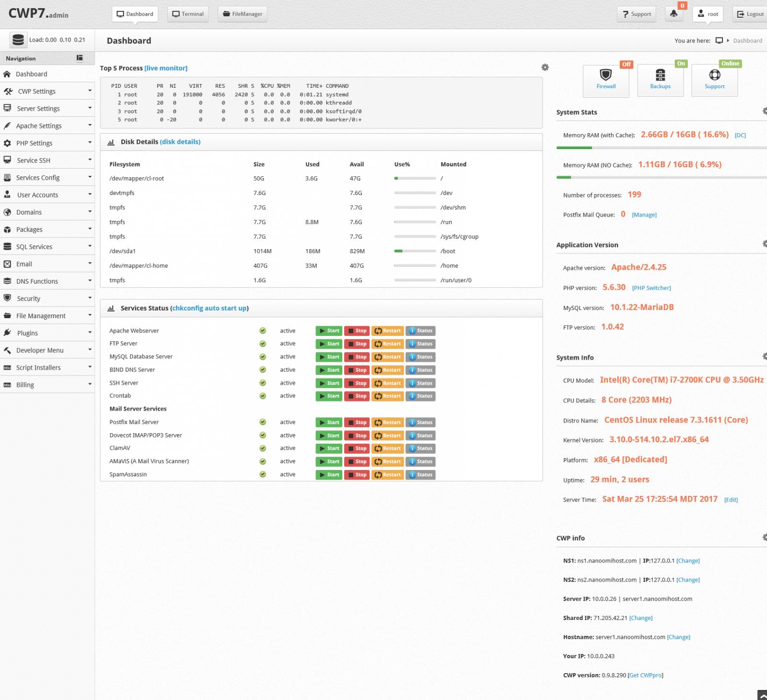767x700 pixels.
Task: Open the Backups server icon
Action: pyautogui.click(x=660, y=76)
